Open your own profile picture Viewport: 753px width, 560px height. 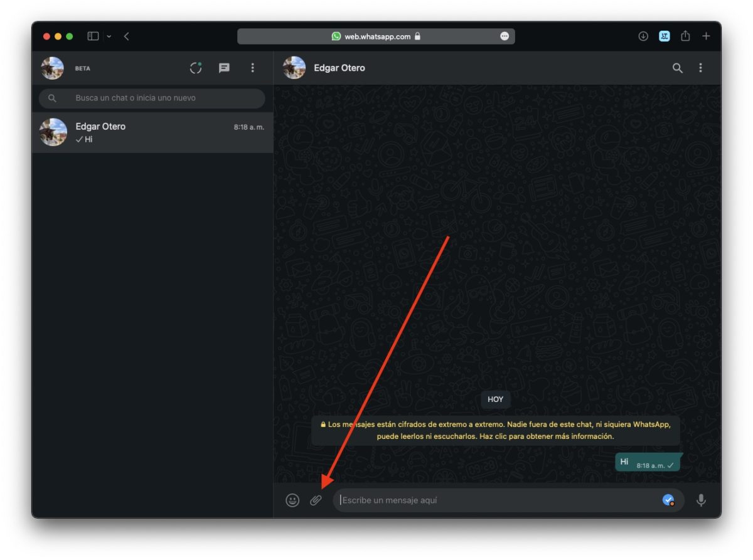point(52,68)
